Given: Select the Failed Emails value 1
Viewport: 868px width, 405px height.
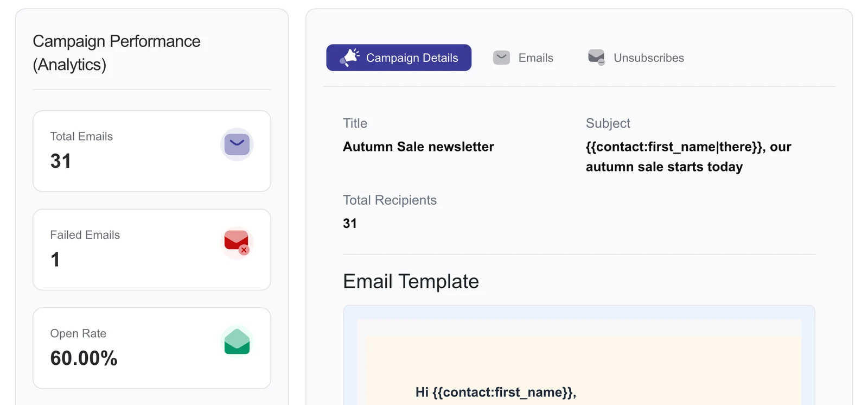Looking at the screenshot, I should [55, 260].
